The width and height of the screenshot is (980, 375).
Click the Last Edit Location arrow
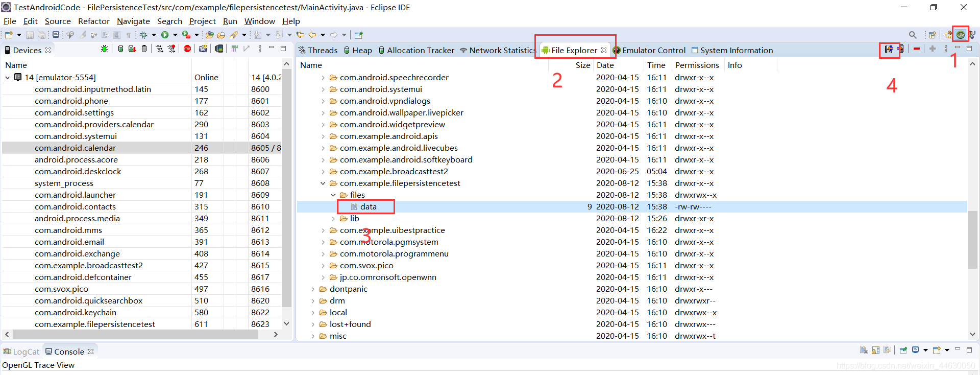click(300, 35)
